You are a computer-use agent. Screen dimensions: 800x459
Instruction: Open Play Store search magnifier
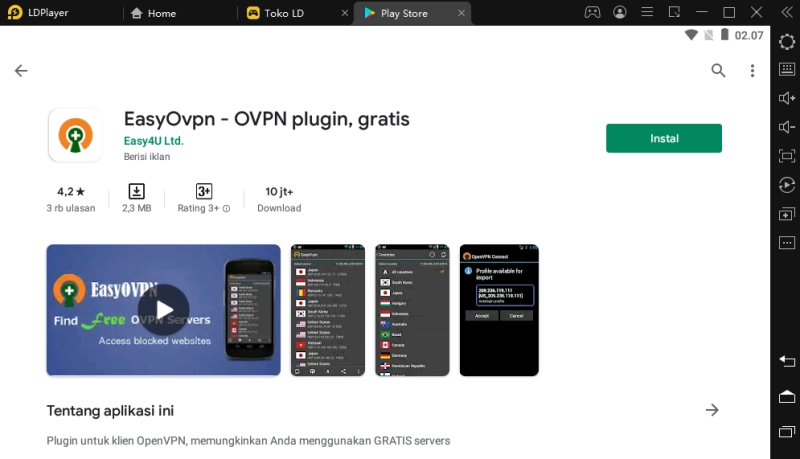coord(718,70)
